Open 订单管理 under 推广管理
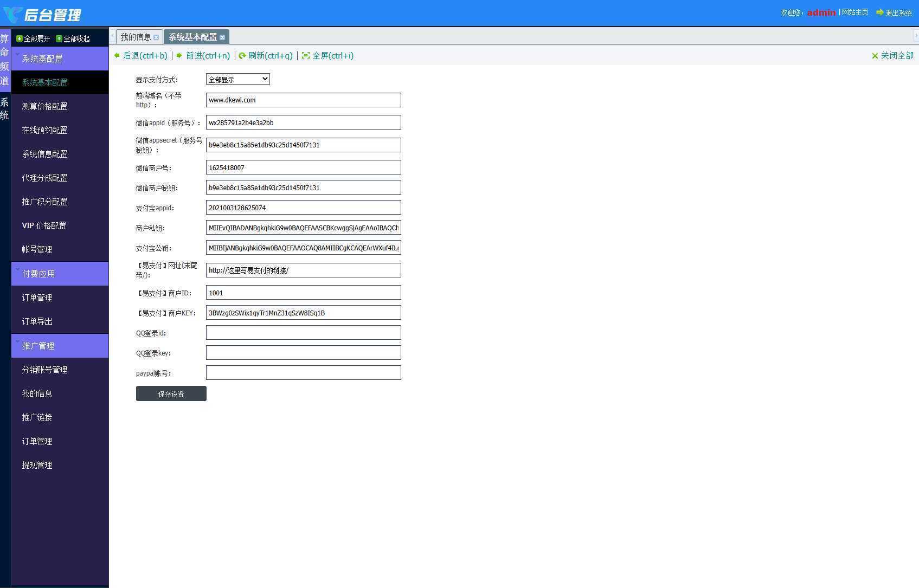Image resolution: width=919 pixels, height=588 pixels. click(60, 441)
